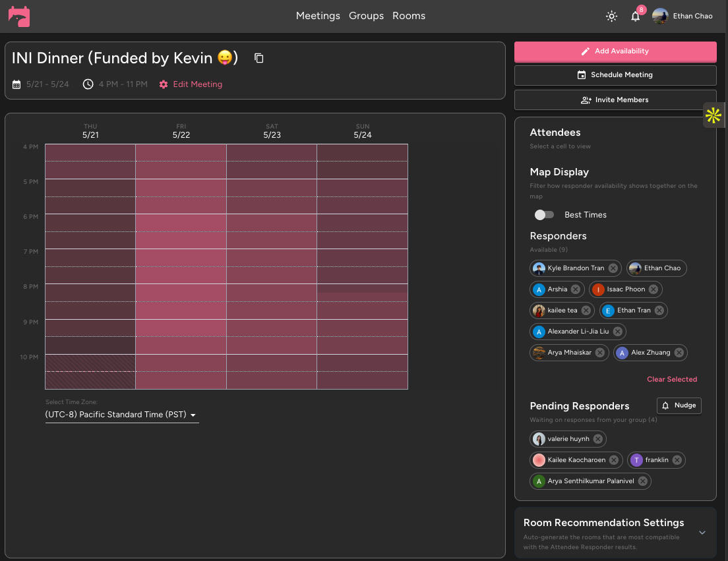Viewport: 728px width, 561px height.
Task: Click the INI Dinner meeting title
Action: [x=125, y=58]
